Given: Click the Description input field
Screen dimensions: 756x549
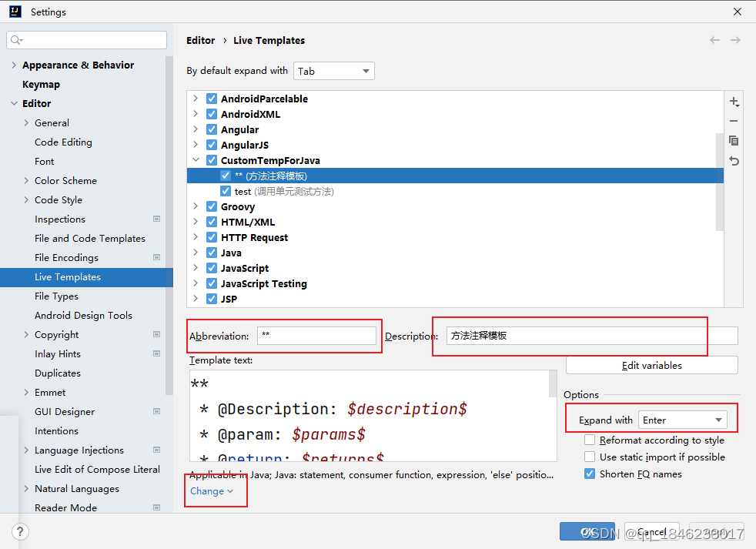Looking at the screenshot, I should pos(592,336).
